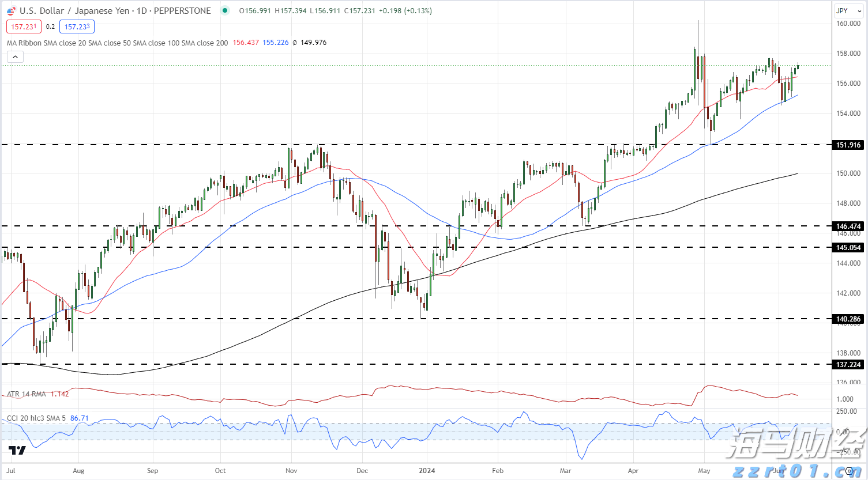Click the Mar label on time axis
868x480 pixels.
[x=565, y=471]
